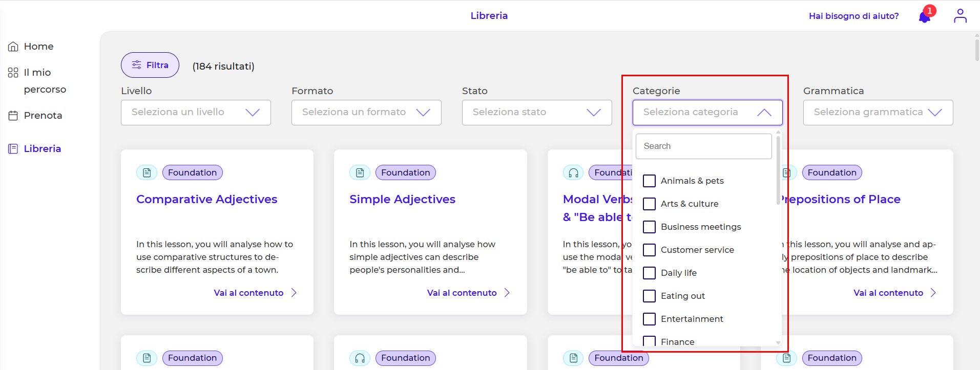
Task: Go to Prenota in the sidebar
Action: click(x=43, y=116)
